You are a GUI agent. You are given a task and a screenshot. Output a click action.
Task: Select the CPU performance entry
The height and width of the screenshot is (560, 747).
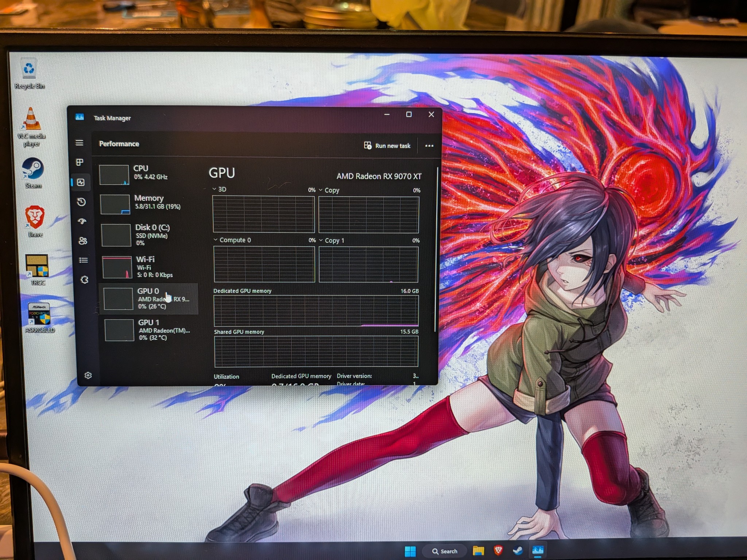point(148,174)
